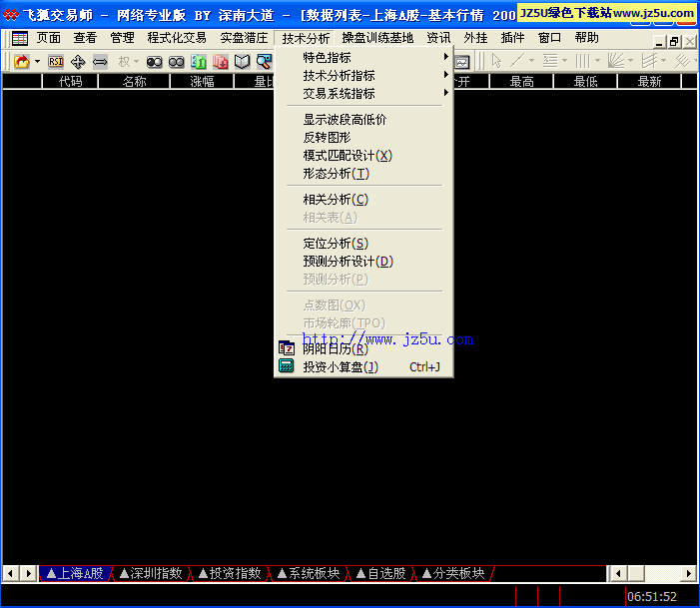Click the open folder icon in the toolbar
The width and height of the screenshot is (700, 608).
(x=21, y=61)
